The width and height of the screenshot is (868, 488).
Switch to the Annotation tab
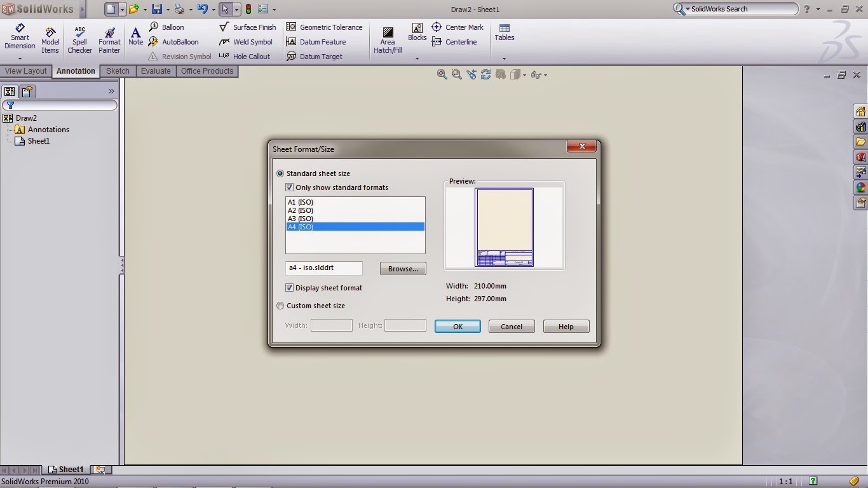(x=76, y=71)
